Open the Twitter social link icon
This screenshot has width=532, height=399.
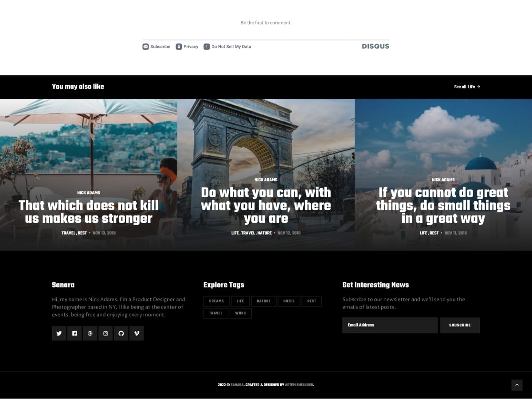(59, 333)
